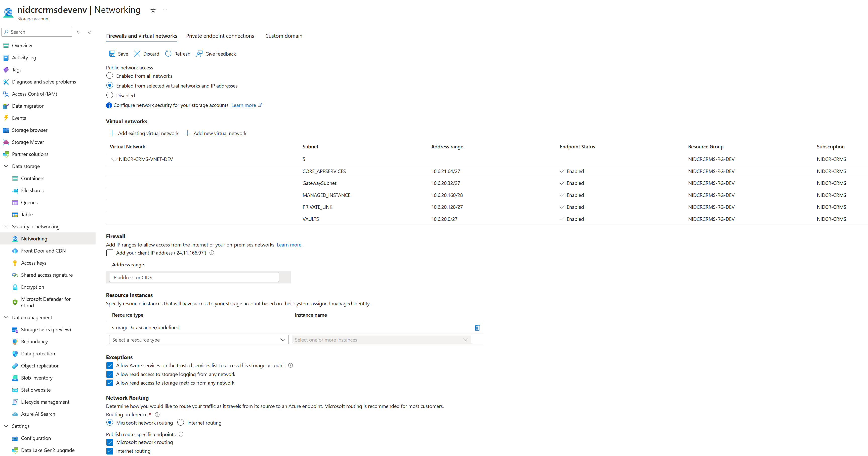Switch to Custom domain tab

(x=284, y=36)
